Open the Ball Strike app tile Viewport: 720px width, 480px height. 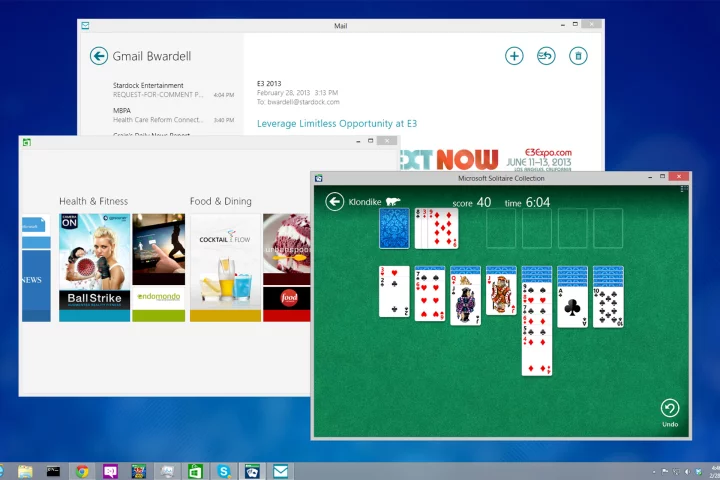click(95, 267)
